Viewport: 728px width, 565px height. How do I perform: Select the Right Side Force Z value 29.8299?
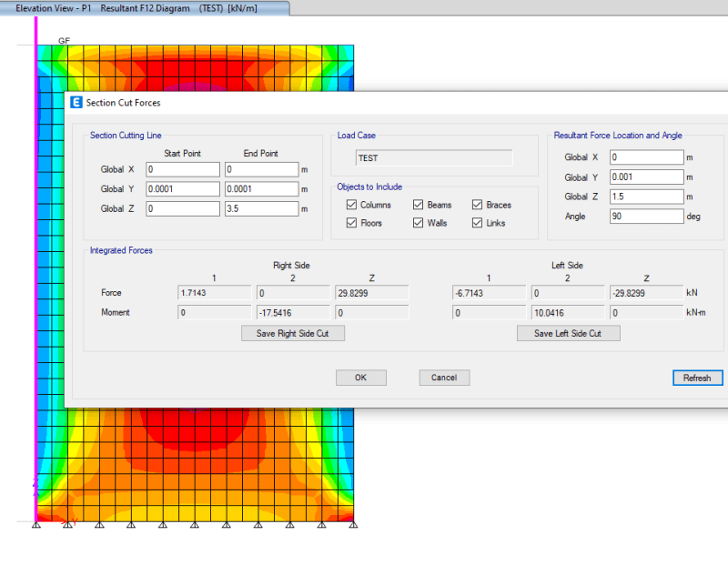[x=372, y=293]
